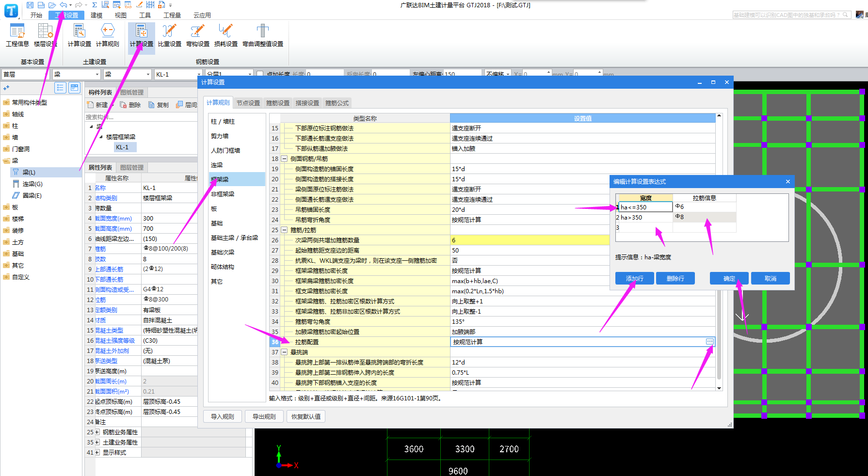
Task: Collapse 侧面钢筋/吊筋 group in settings table
Action: (285, 159)
